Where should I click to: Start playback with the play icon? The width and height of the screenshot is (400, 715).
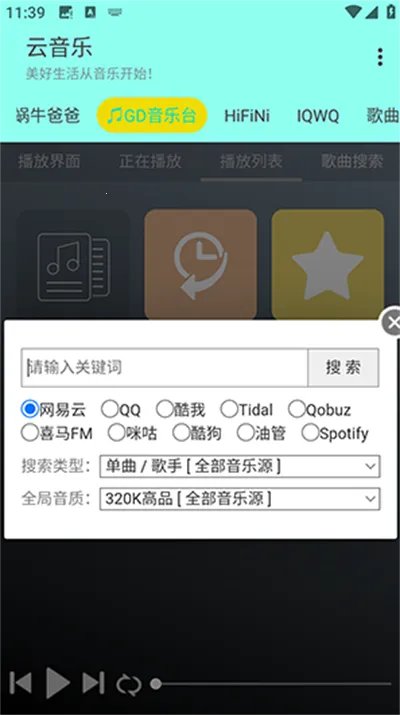pyautogui.click(x=58, y=683)
